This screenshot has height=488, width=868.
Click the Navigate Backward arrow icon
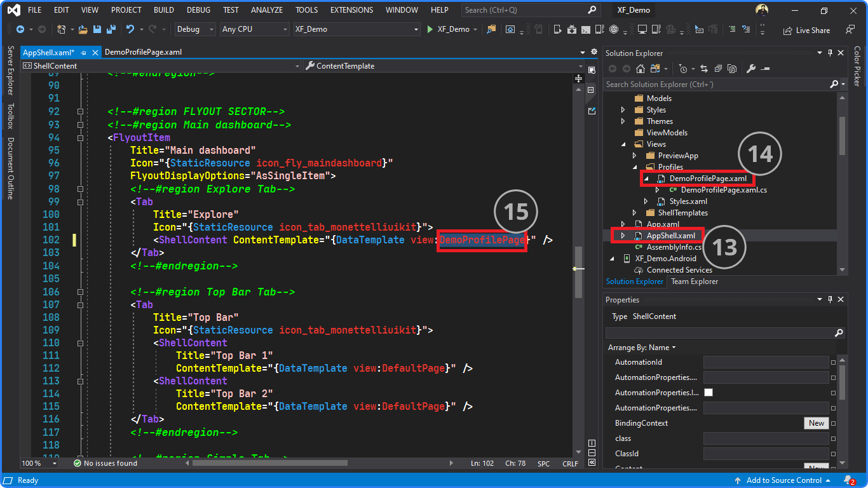tap(20, 29)
